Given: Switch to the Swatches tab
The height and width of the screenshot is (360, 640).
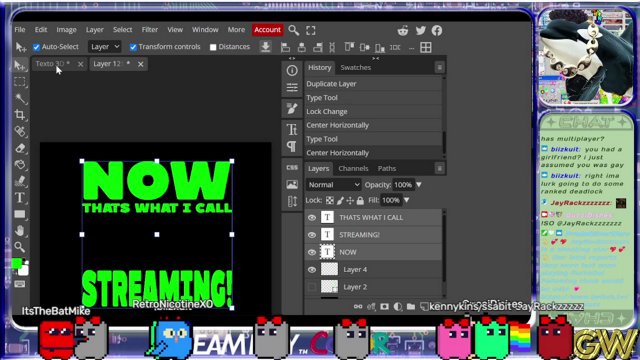Looking at the screenshot, I should tap(356, 67).
